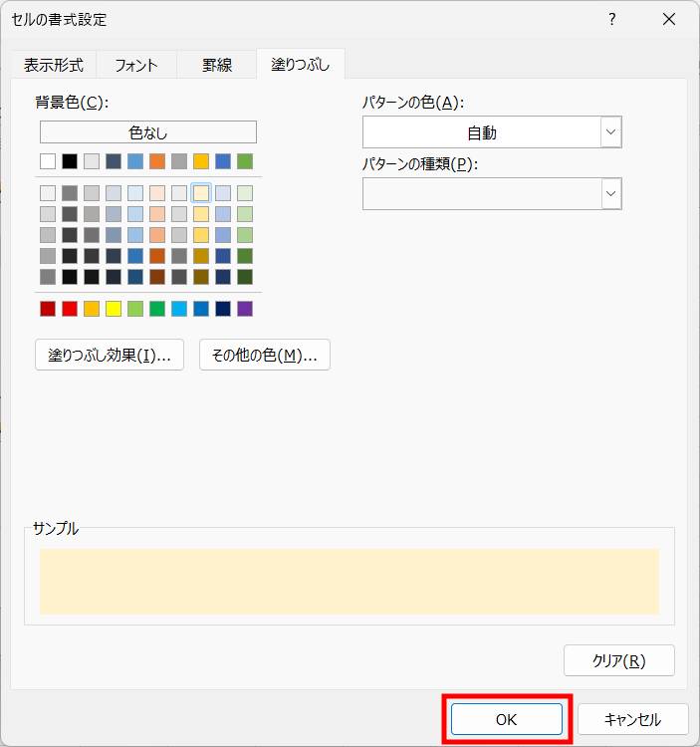Pick the bright red standard color swatch

[70, 309]
